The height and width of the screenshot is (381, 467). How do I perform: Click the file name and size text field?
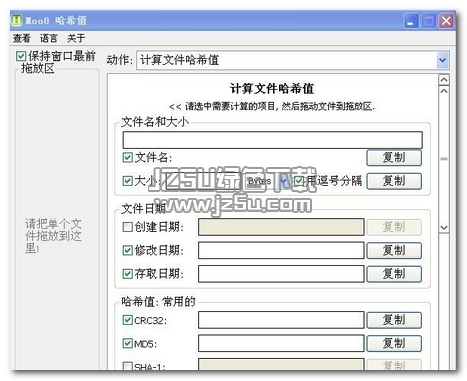tap(272, 140)
